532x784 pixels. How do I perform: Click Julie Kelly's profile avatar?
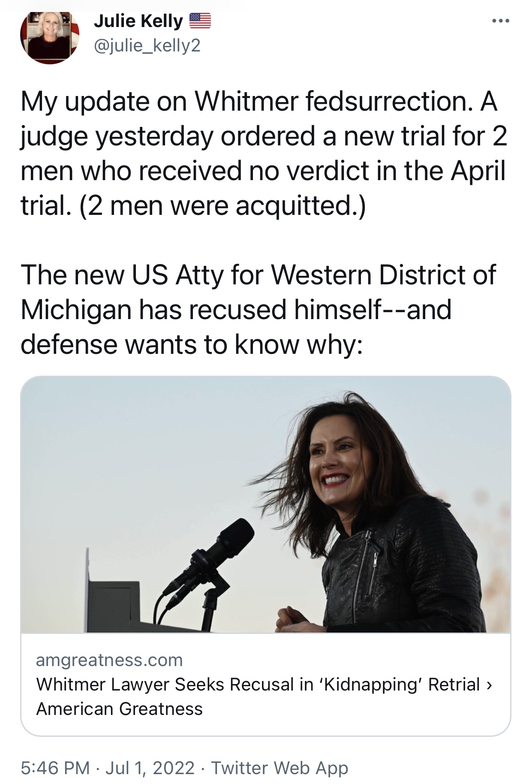pyautogui.click(x=49, y=38)
